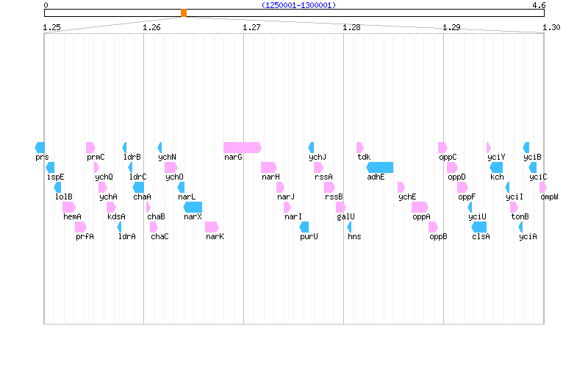
Task: Select the pink narH gene arrow
Action: (268, 167)
